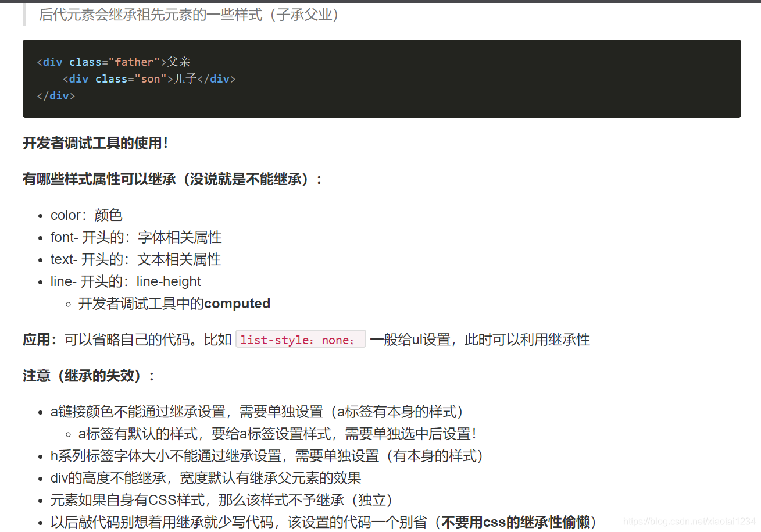Image resolution: width=761 pixels, height=532 pixels.
Task: Click the list item text- 开头的：文本相关属性
Action: point(135,259)
